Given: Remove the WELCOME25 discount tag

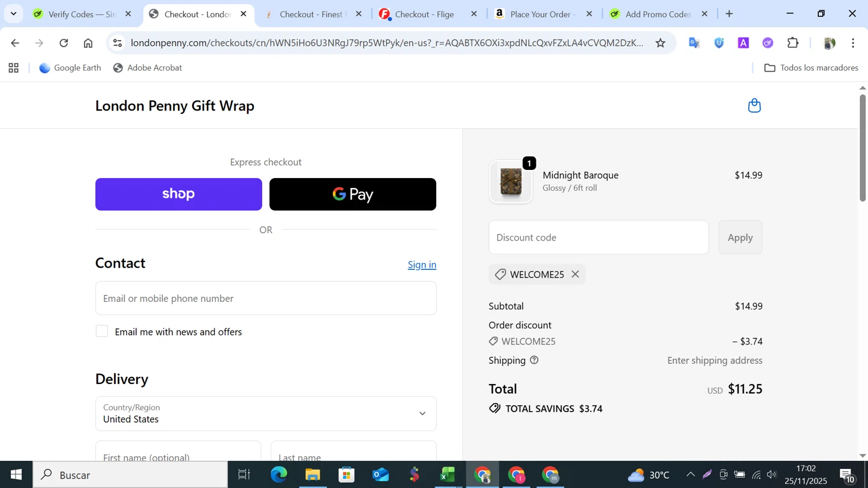Looking at the screenshot, I should pos(575,274).
